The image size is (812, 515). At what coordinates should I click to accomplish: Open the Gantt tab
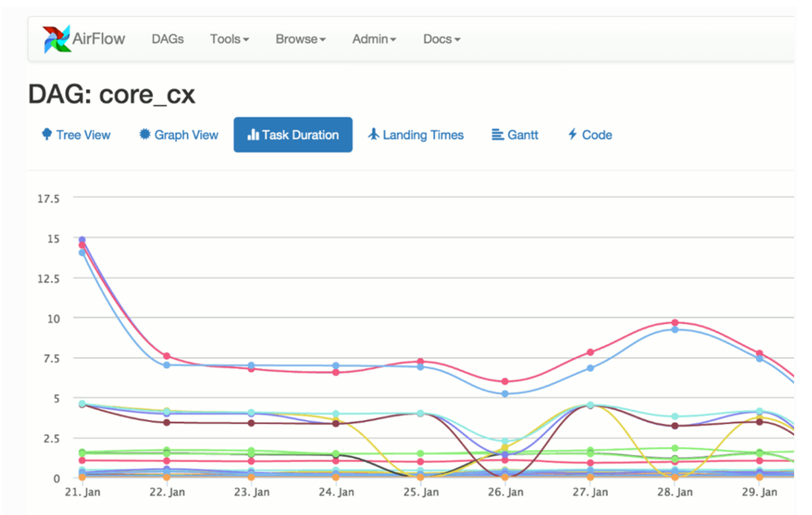coord(515,135)
